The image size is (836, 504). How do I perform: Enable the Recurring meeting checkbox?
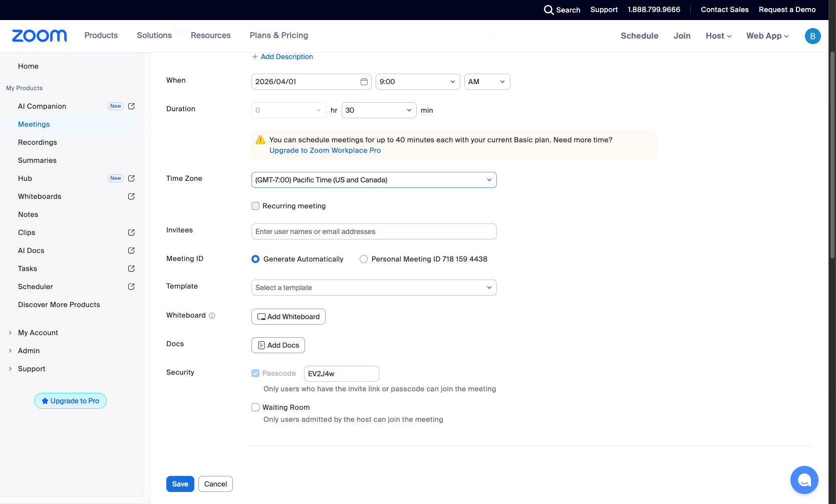pyautogui.click(x=255, y=206)
